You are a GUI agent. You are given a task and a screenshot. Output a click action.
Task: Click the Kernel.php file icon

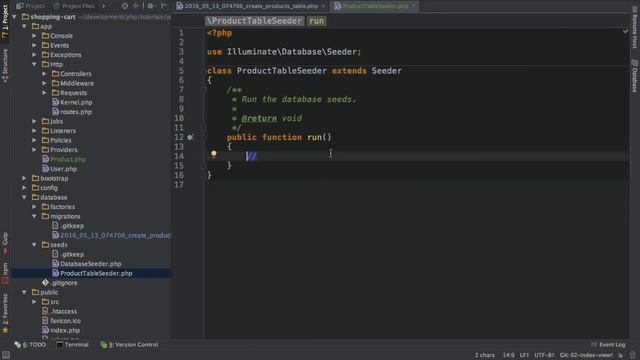pyautogui.click(x=56, y=102)
